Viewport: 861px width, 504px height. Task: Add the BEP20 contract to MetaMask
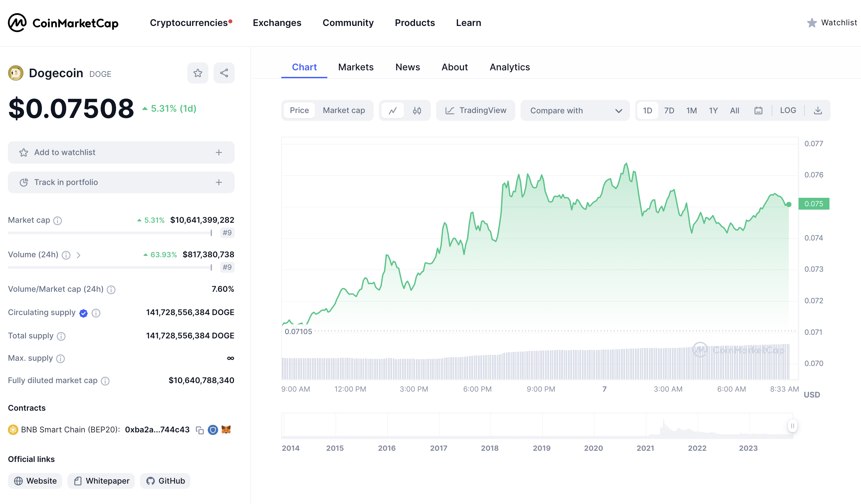tap(226, 429)
